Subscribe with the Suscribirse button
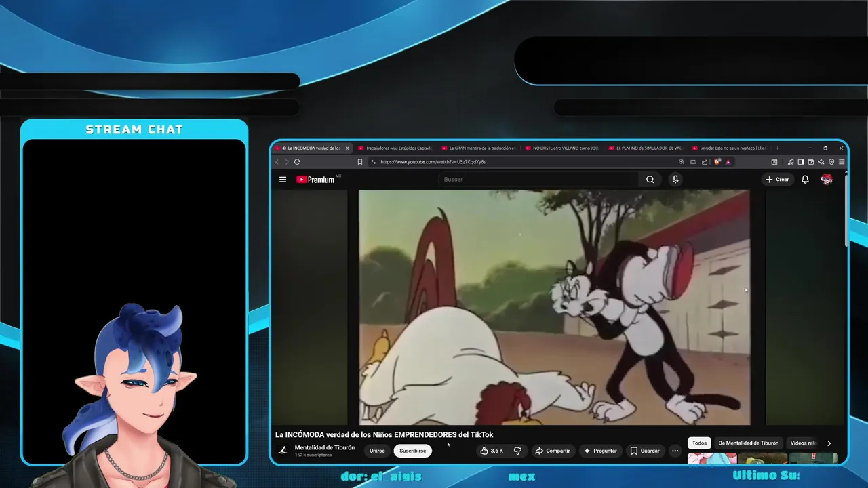 point(412,451)
